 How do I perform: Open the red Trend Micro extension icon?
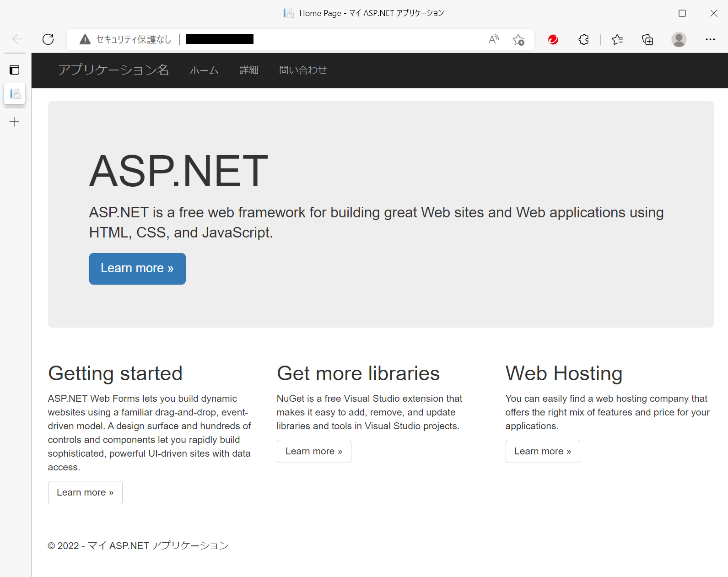[x=553, y=40]
